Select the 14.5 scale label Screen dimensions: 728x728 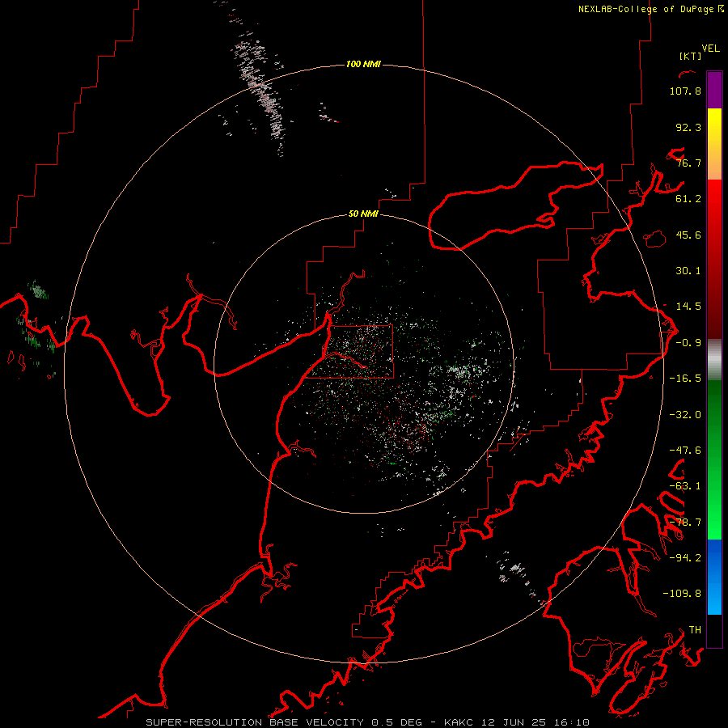pyautogui.click(x=688, y=307)
